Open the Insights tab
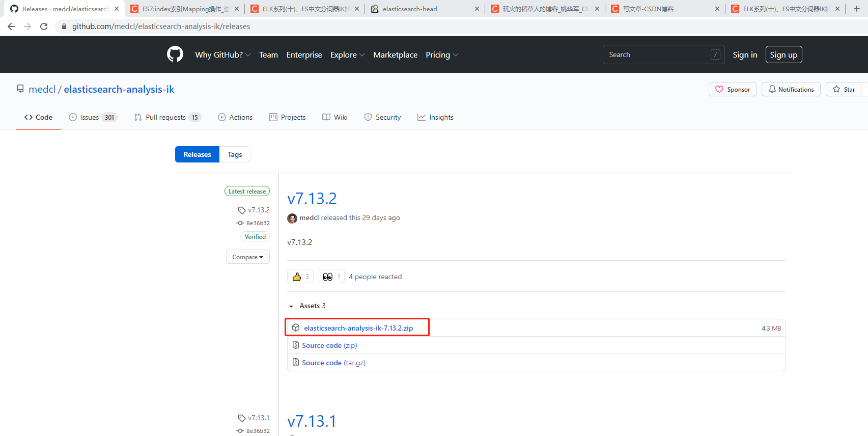The width and height of the screenshot is (868, 436). 436,117
